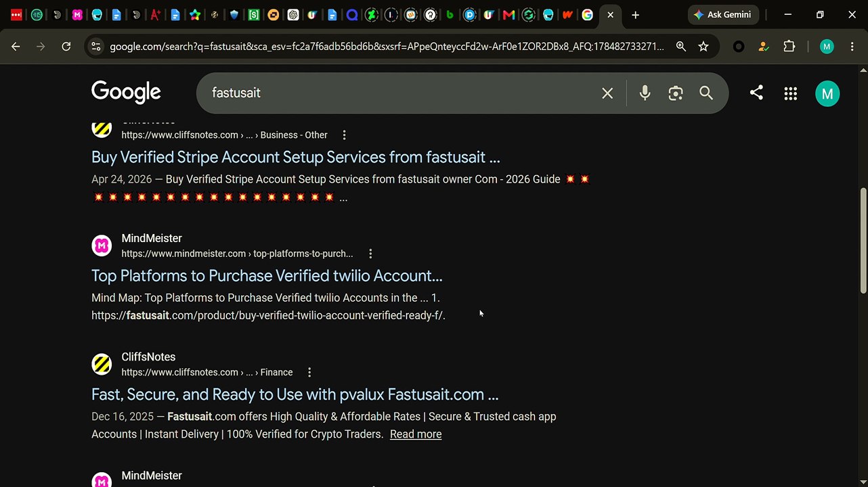Screen dimensions: 868x487
Task: Bookmark this page with the star
Action: point(703,46)
